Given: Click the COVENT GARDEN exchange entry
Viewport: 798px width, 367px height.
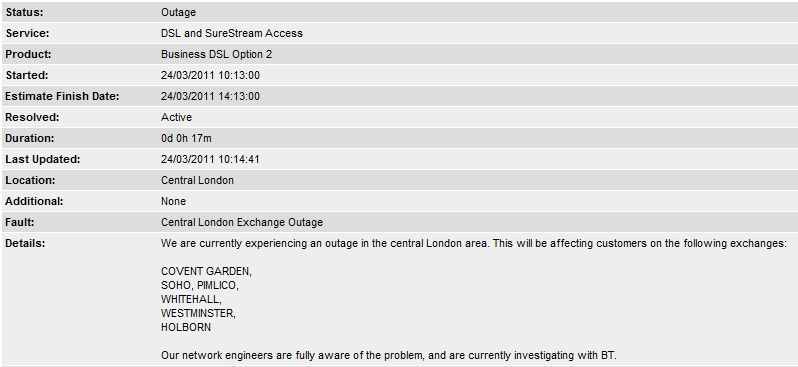Looking at the screenshot, I should [206, 271].
